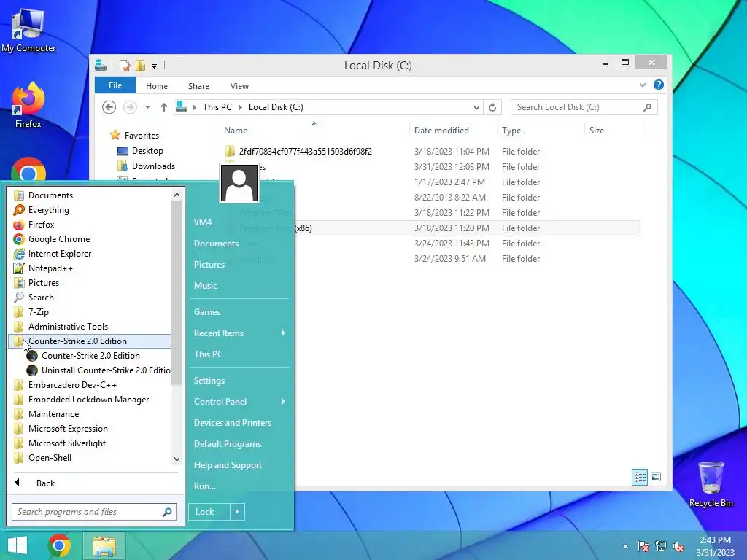Open Search entry in Start menu
This screenshot has height=560, width=747.
89,297
